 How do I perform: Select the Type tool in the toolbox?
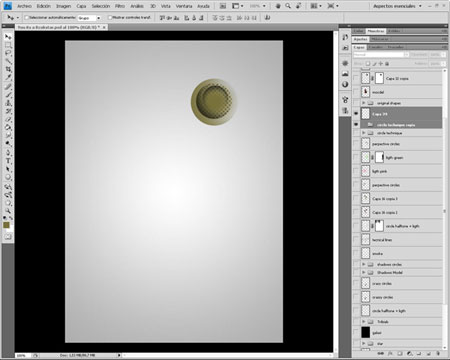(x=8, y=160)
